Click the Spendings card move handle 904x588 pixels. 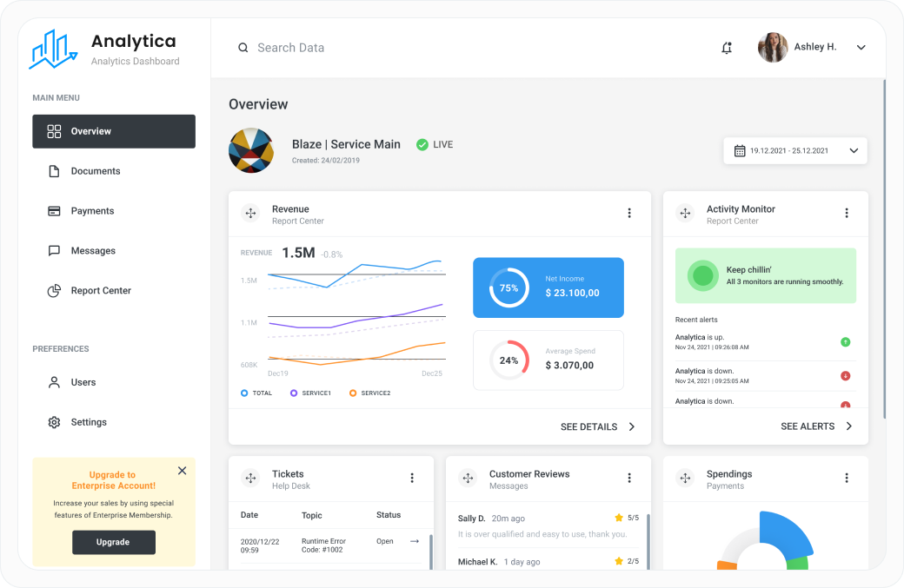click(x=686, y=478)
